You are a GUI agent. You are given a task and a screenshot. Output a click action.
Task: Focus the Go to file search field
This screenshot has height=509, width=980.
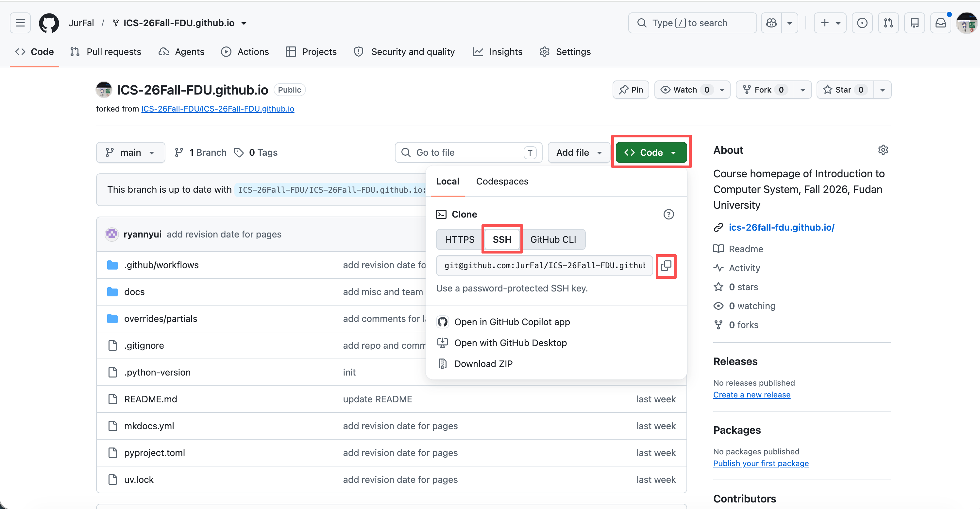point(469,153)
